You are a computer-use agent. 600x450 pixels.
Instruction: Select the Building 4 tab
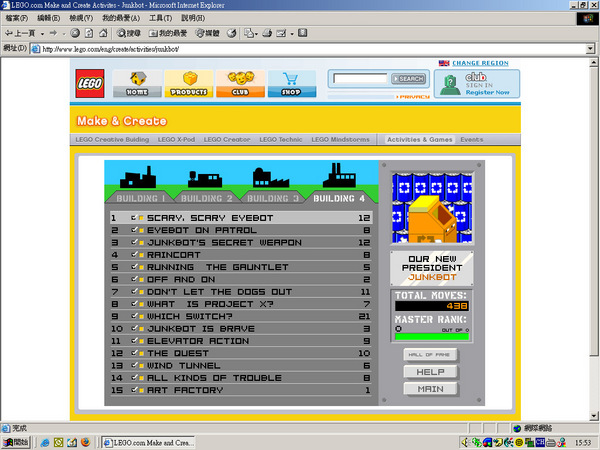pyautogui.click(x=339, y=198)
